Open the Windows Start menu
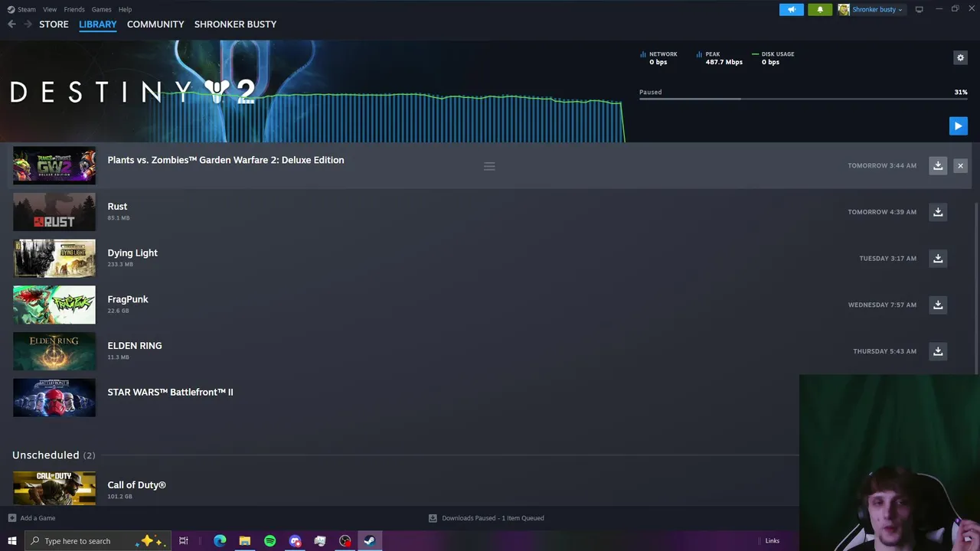980x551 pixels. (12, 541)
